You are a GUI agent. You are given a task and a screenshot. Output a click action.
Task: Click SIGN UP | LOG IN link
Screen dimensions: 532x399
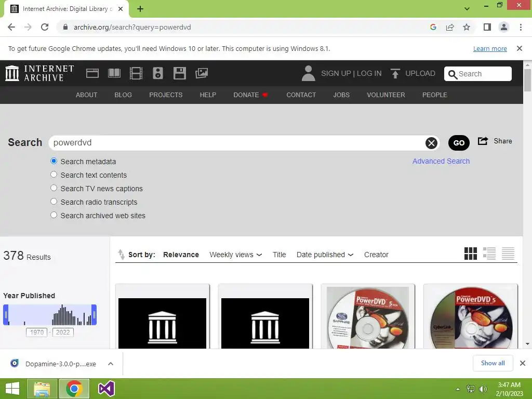[x=351, y=73]
